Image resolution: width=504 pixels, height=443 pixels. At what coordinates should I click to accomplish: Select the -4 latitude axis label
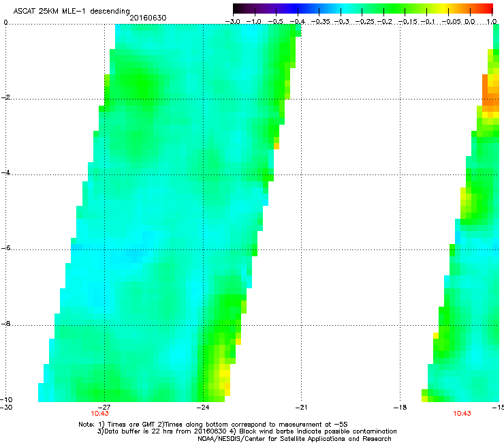[x=5, y=172]
